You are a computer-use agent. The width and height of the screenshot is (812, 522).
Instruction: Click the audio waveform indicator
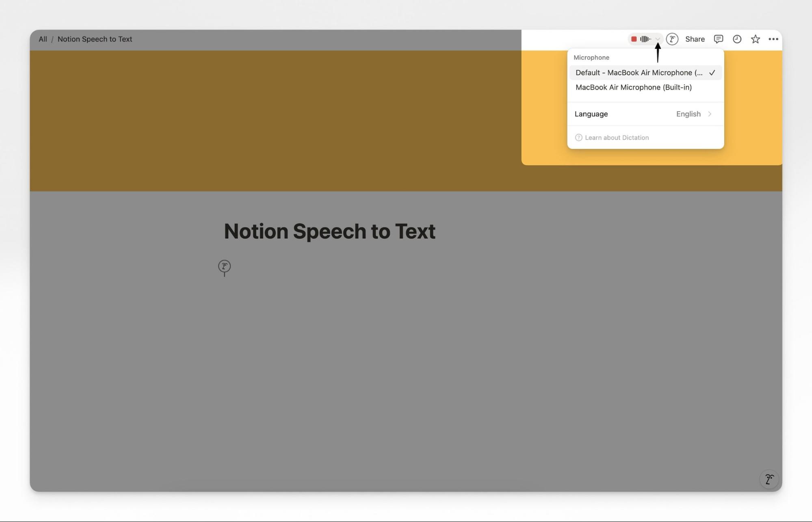tap(645, 39)
